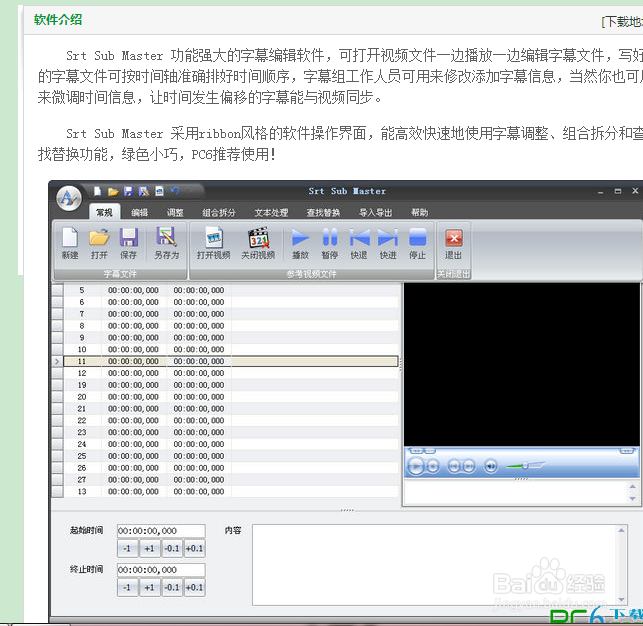Select subtitle row number 8
The height and width of the screenshot is (626, 643).
(231, 326)
